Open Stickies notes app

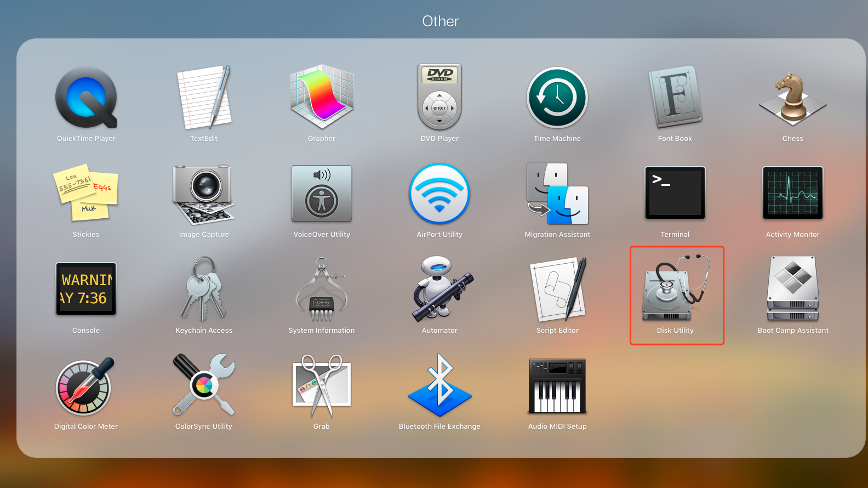tap(86, 194)
